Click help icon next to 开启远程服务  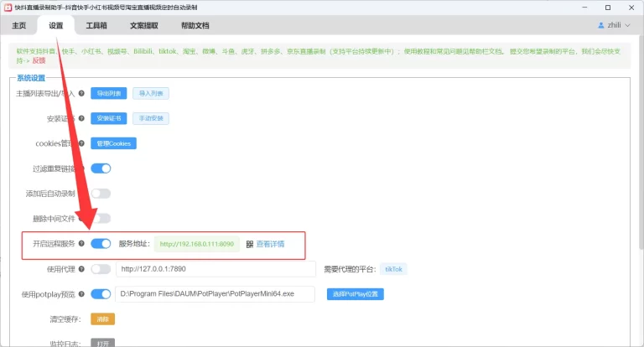point(81,244)
